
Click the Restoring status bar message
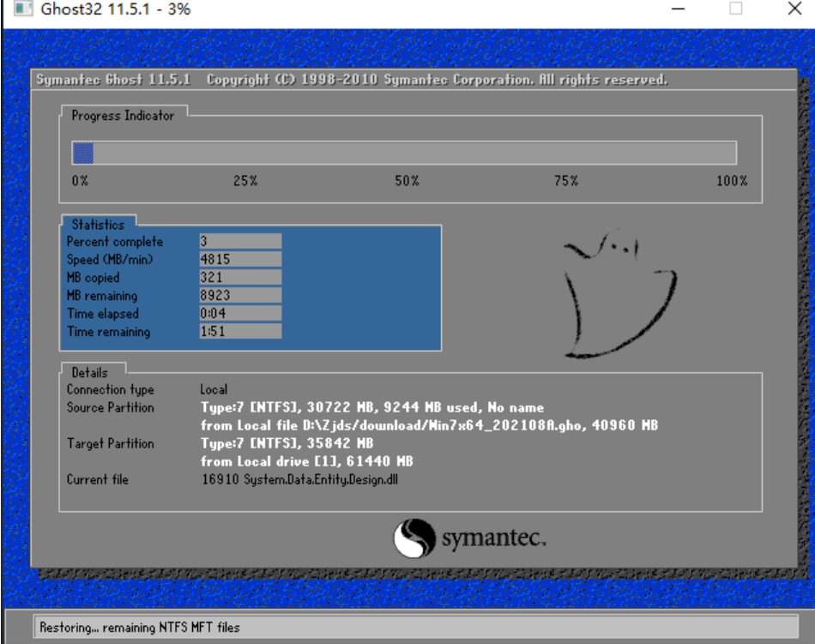pos(140,628)
